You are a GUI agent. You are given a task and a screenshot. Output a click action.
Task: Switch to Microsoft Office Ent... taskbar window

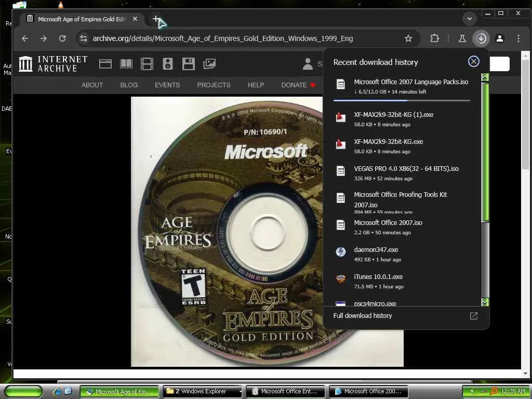point(285,392)
